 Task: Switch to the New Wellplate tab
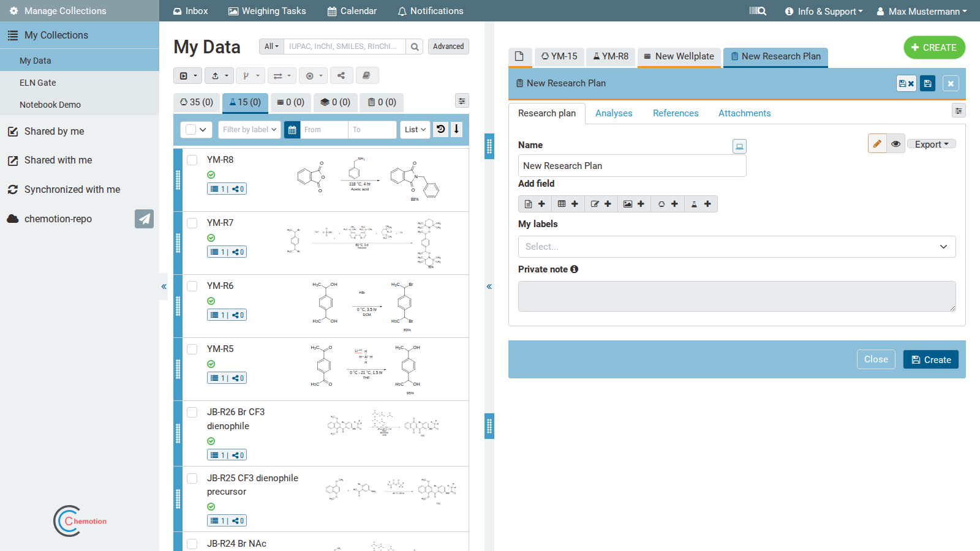679,56
